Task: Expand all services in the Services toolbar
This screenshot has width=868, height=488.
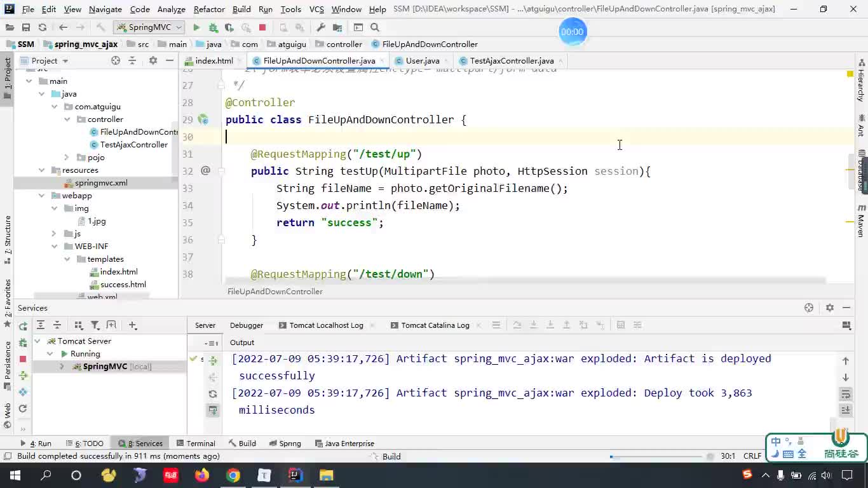Action: pyautogui.click(x=41, y=325)
